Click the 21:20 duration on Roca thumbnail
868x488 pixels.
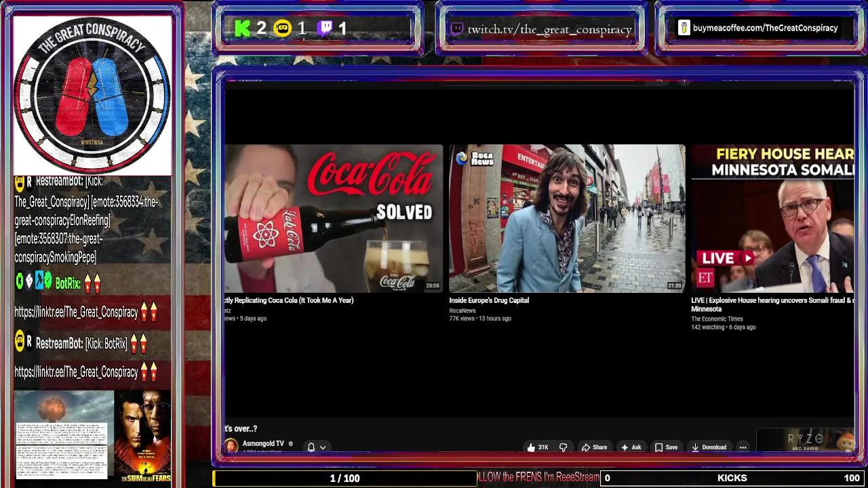674,286
